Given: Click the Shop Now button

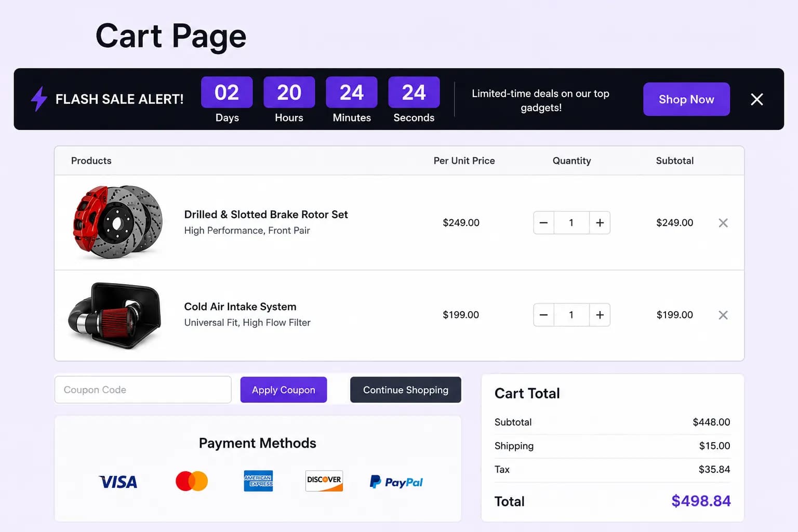Looking at the screenshot, I should (686, 99).
